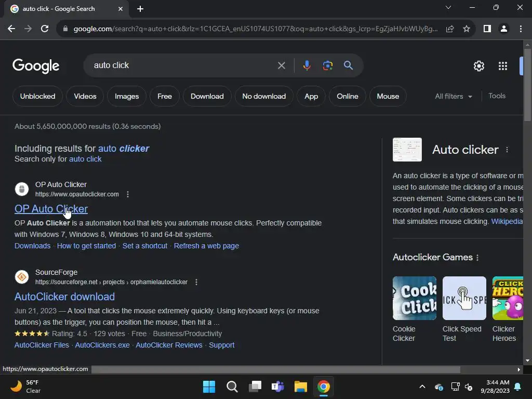Select the Online filter chip

click(348, 96)
